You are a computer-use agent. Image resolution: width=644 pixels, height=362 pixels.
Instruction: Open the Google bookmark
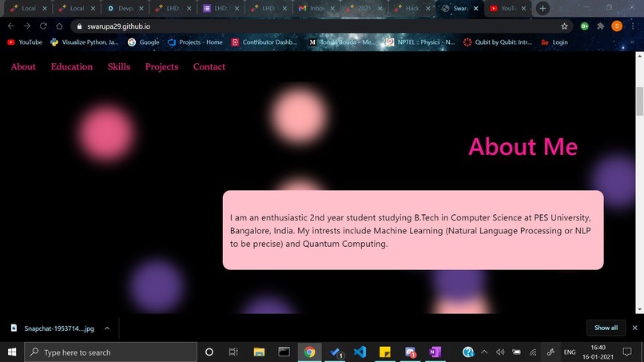[x=143, y=42]
